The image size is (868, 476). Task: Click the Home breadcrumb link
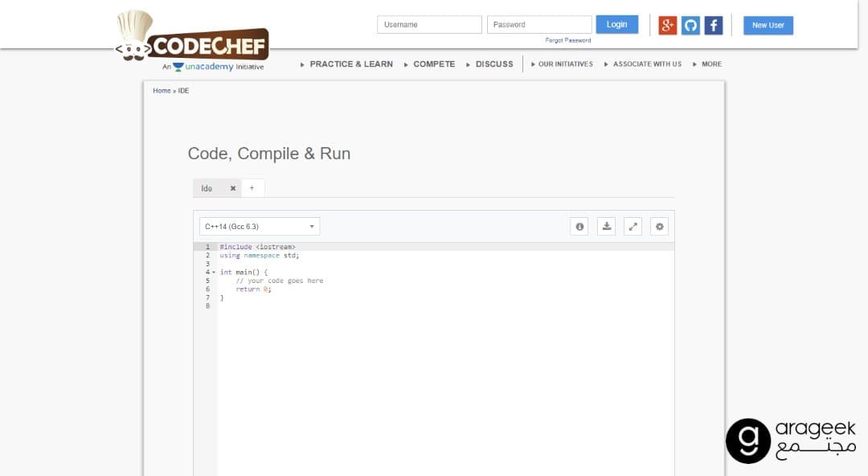162,91
